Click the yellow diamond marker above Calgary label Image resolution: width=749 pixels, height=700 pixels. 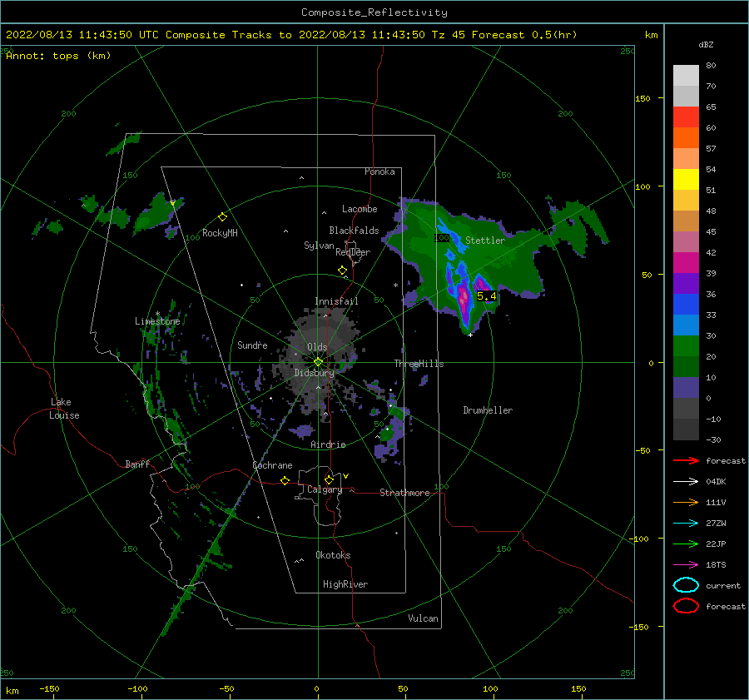tap(329, 479)
